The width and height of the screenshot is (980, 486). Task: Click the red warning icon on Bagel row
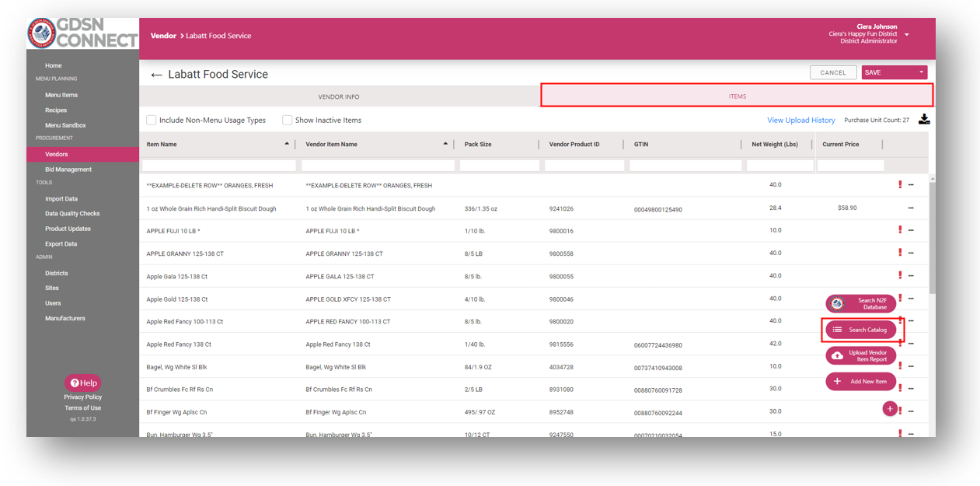pyautogui.click(x=900, y=365)
